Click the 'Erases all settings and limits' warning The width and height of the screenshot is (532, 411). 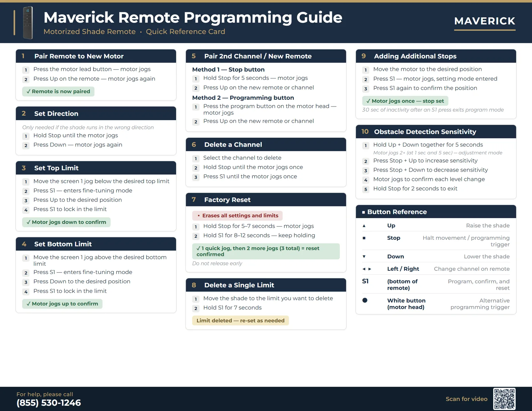point(237,216)
